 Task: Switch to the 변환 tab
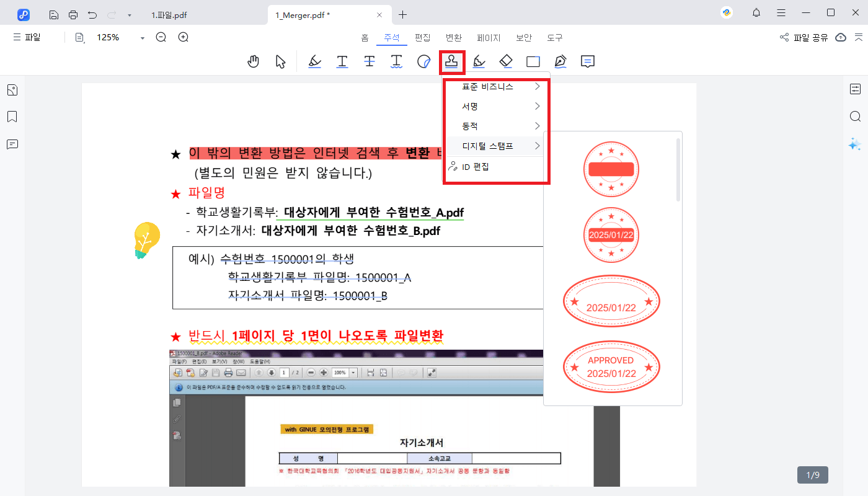click(x=454, y=37)
